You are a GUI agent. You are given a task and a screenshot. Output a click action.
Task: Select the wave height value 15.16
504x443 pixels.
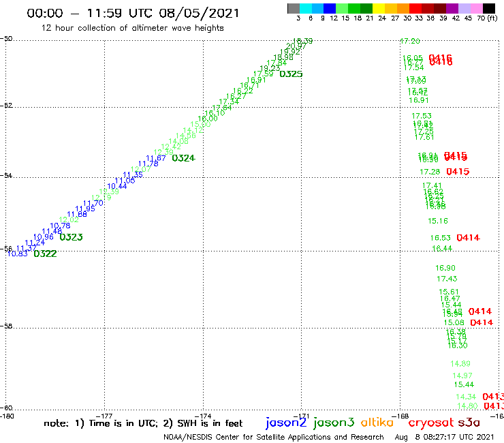click(x=438, y=221)
